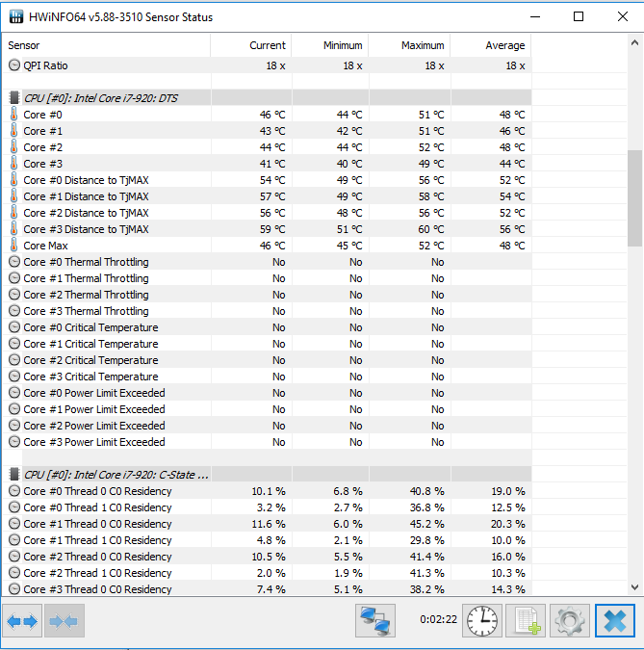Click thermometer icon beside Core Max

14,245
